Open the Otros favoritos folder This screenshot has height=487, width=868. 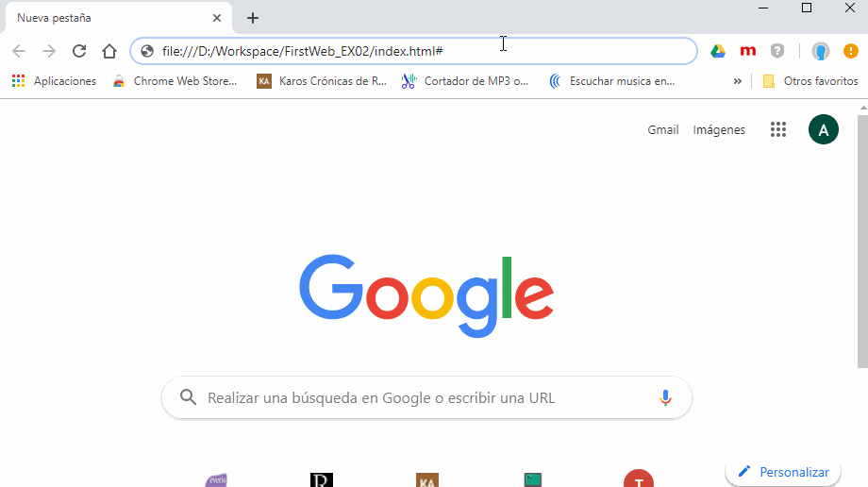coord(810,81)
